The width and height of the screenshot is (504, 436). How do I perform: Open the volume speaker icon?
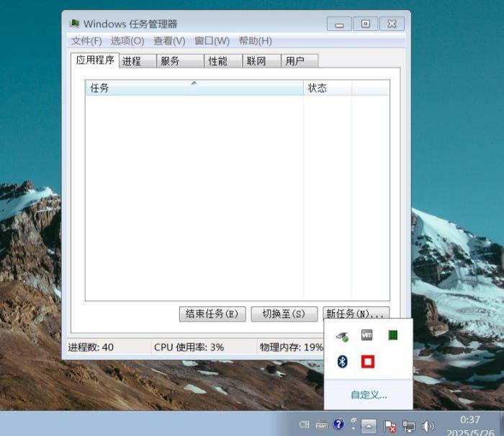pyautogui.click(x=428, y=427)
